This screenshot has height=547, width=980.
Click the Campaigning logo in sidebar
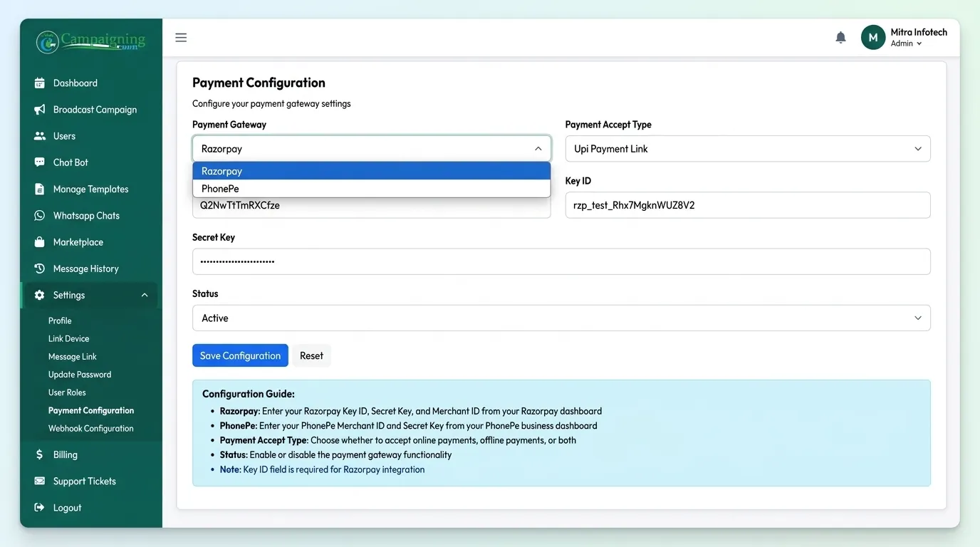(91, 42)
